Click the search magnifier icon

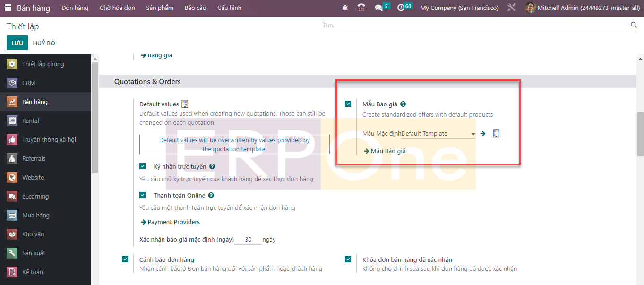click(634, 25)
